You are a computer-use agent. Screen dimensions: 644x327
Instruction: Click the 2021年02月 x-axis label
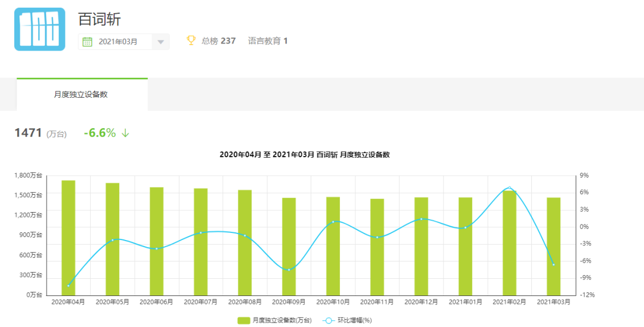pyautogui.click(x=510, y=302)
